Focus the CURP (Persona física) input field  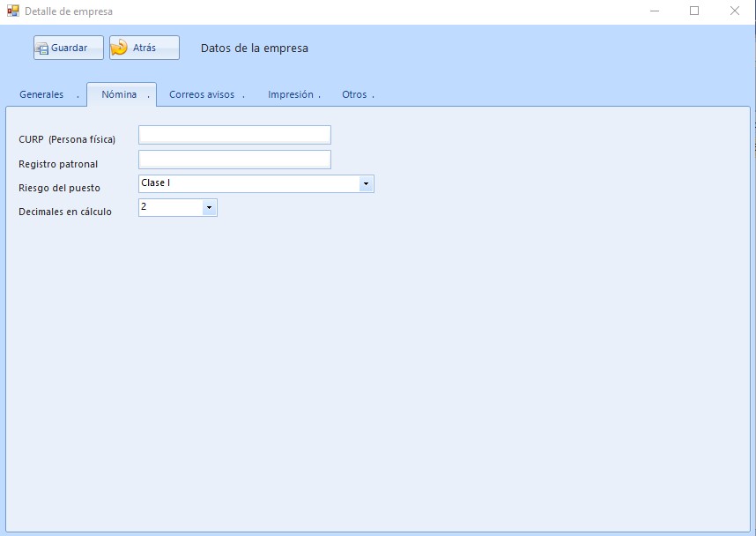[x=234, y=135]
